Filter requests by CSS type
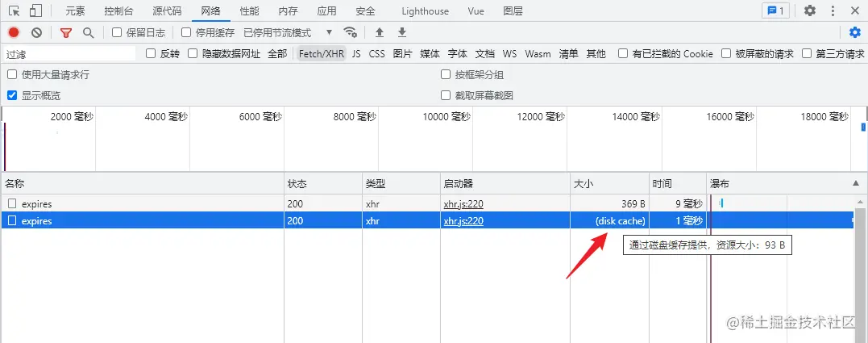This screenshot has height=343, width=868. (x=377, y=54)
